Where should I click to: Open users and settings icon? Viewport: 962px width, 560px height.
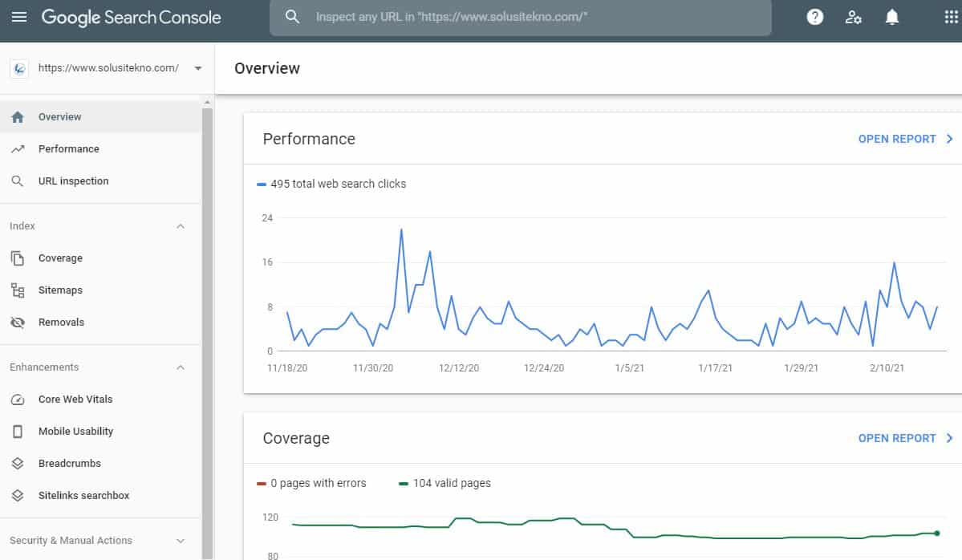click(853, 17)
